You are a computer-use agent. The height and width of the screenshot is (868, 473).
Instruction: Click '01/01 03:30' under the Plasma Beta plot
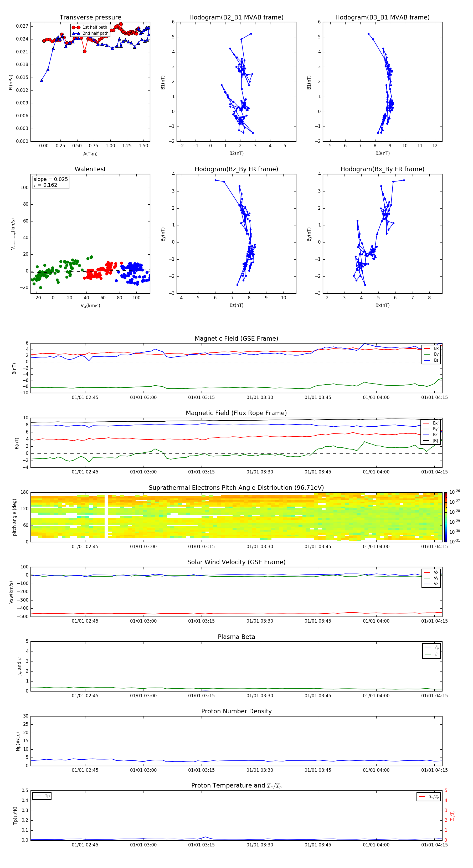260,696
